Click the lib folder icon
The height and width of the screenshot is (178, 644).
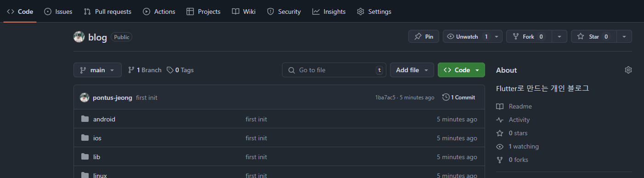[85, 157]
